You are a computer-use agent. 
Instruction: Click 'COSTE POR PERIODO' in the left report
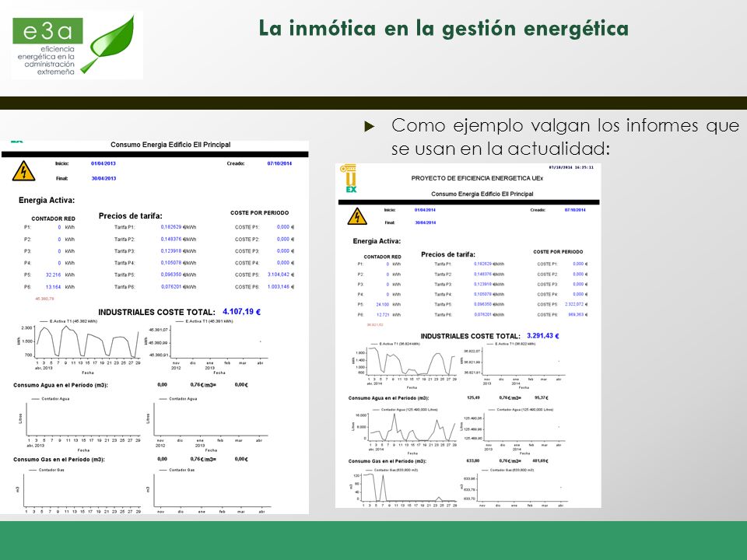tap(260, 213)
